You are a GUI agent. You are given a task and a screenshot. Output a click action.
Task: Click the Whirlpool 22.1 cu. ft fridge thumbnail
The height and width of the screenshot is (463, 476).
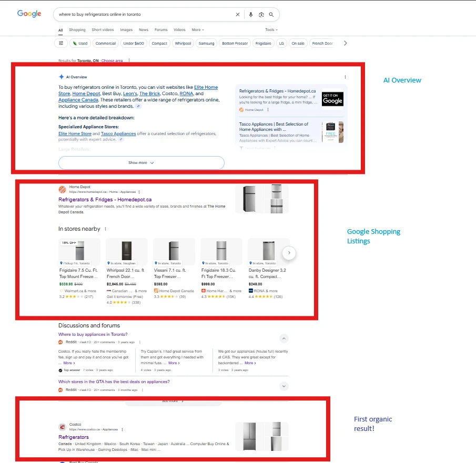[x=127, y=251]
